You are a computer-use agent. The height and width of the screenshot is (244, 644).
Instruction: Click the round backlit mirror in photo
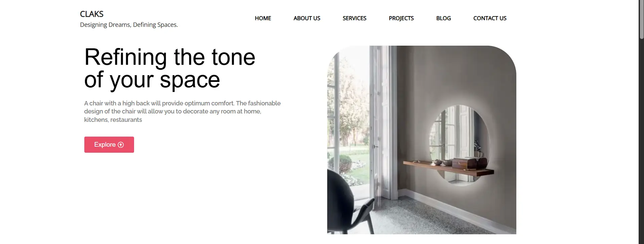pos(459,145)
